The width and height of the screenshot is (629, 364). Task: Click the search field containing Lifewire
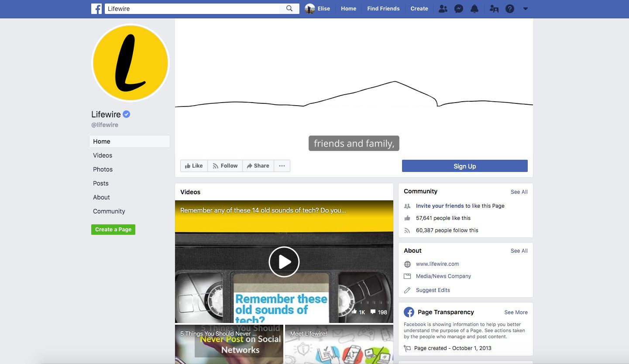pos(192,9)
